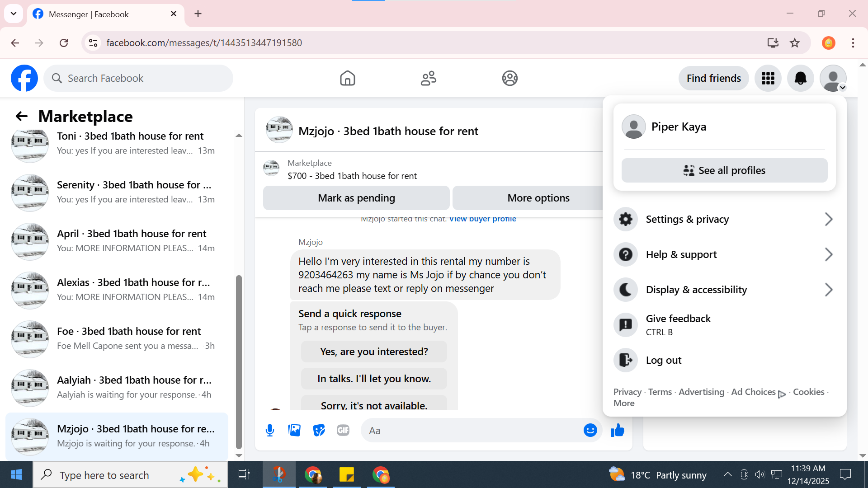Show hidden system tray icons chevron
Viewport: 868px width, 488px height.
pos(727,474)
